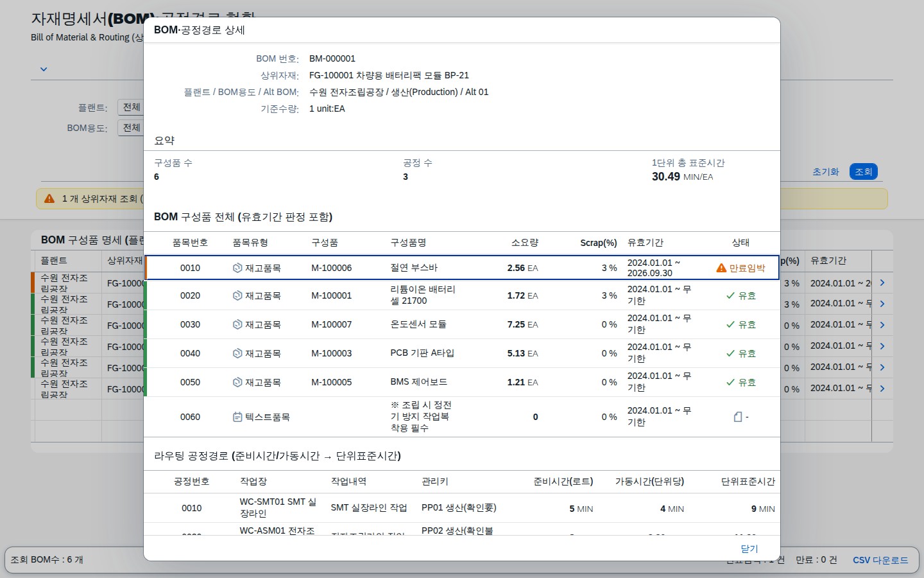924x578 pixels.
Task: Click quantity 7.25 EA cell
Action: (x=522, y=324)
